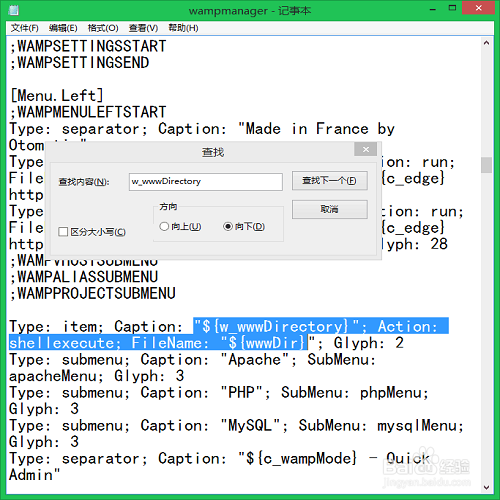Click the Admin" line at bottom
Viewport: 500px width, 500px height.
coord(35,475)
